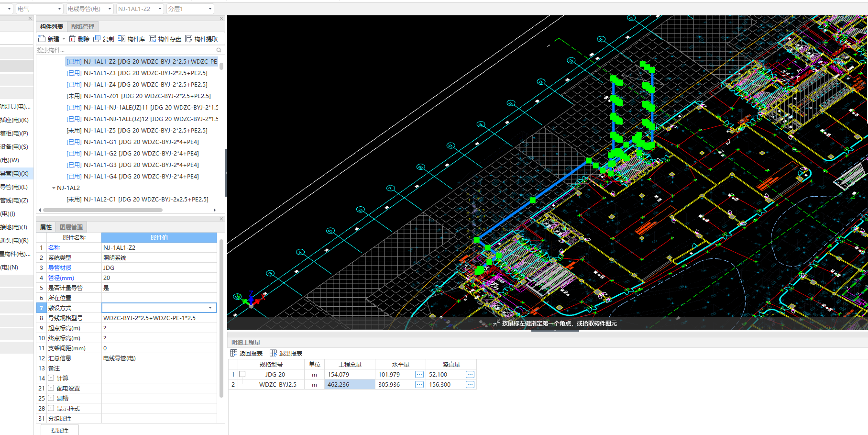Close the left navigation panel
This screenshot has width=868, height=435.
[30, 19]
